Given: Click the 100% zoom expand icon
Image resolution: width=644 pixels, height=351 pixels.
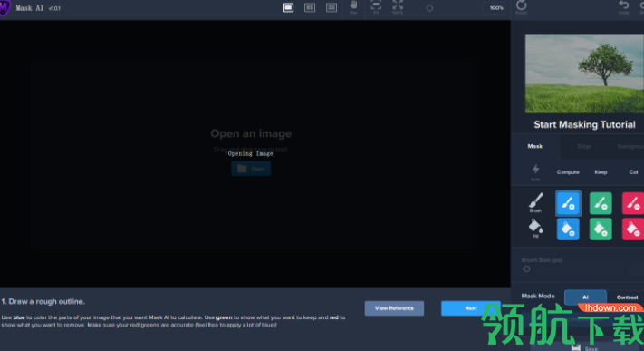Looking at the screenshot, I should click(x=398, y=7).
